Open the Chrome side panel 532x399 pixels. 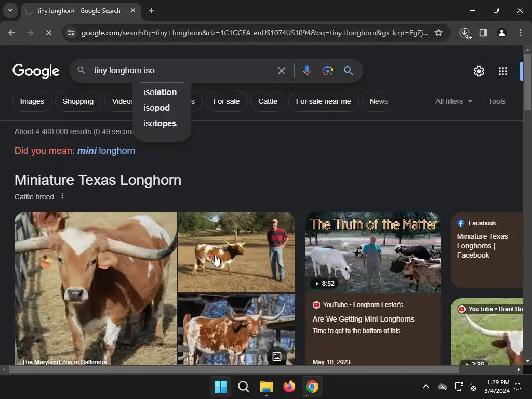point(483,33)
